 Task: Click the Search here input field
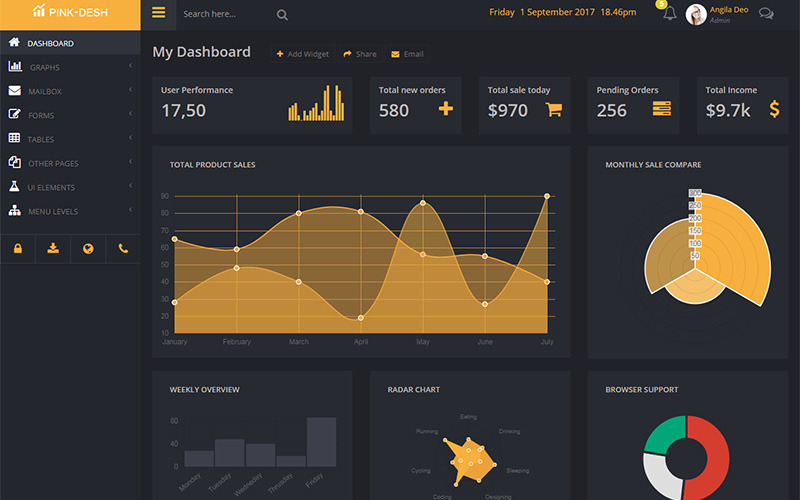click(x=225, y=15)
